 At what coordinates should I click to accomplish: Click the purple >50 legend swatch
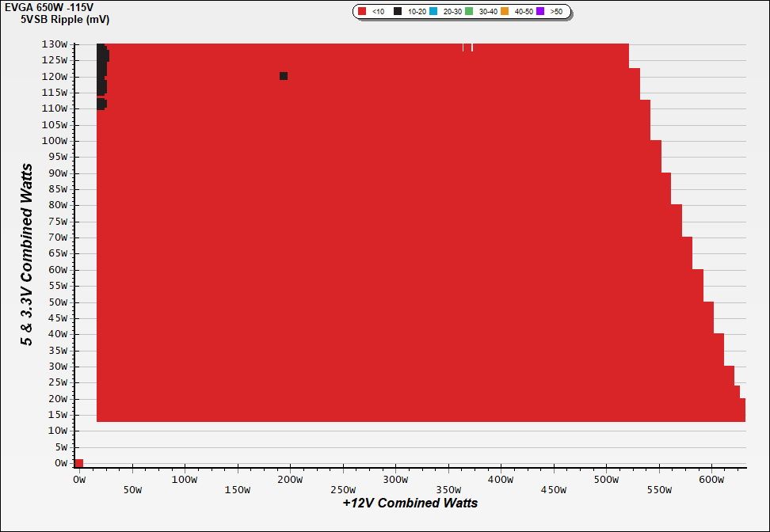pyautogui.click(x=540, y=11)
